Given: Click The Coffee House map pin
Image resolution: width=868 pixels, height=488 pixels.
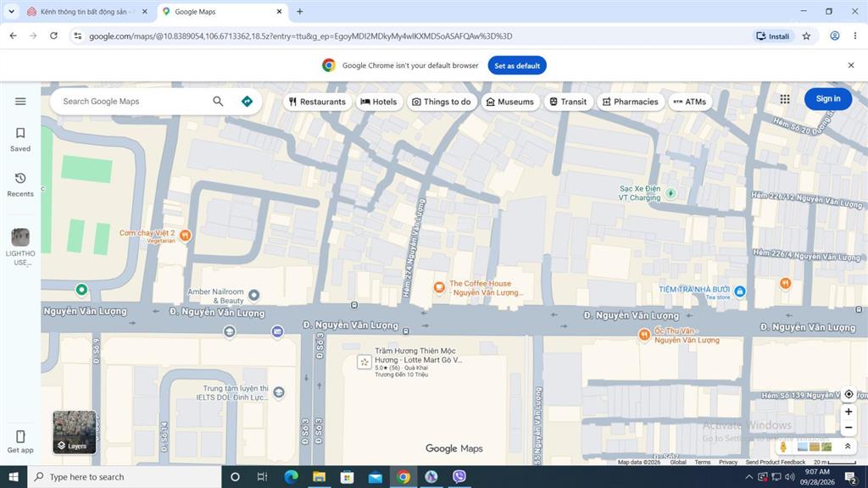Looking at the screenshot, I should [x=439, y=287].
